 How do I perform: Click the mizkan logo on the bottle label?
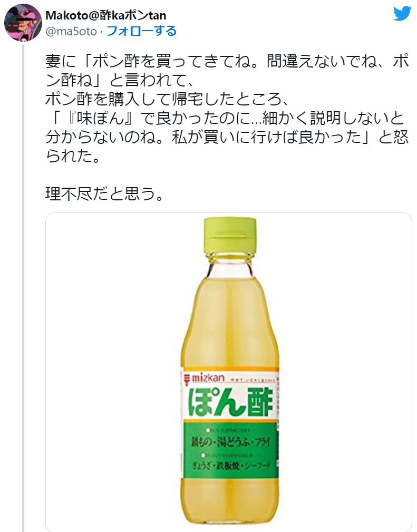205,378
